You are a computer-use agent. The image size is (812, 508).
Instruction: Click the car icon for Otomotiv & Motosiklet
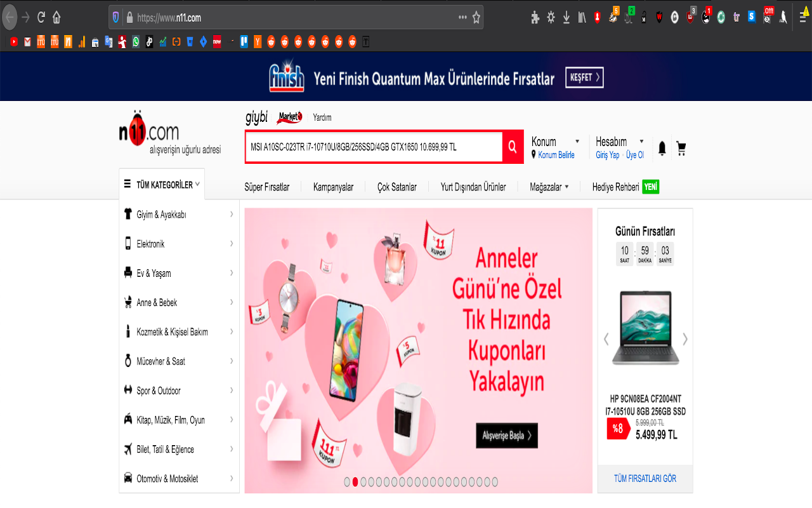[128, 478]
